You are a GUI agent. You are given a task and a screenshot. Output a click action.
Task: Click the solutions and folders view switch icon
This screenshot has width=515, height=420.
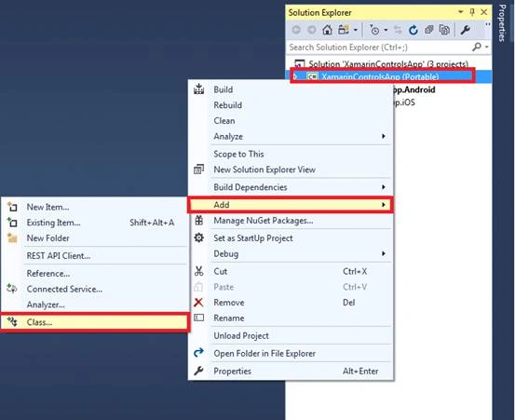[344, 30]
